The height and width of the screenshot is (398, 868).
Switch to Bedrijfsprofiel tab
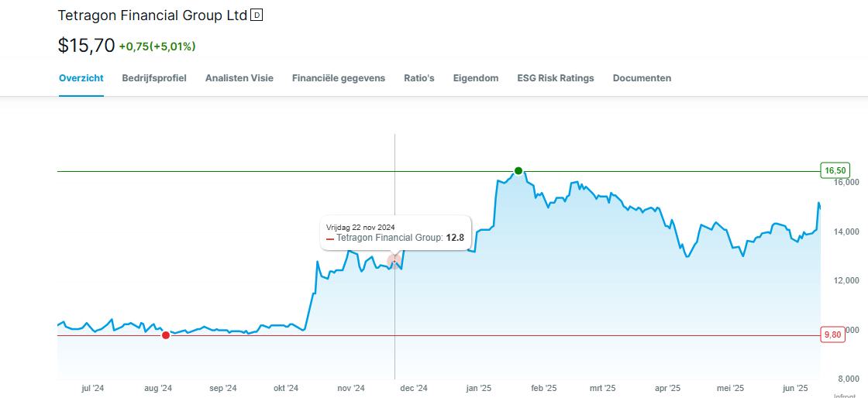(x=154, y=78)
